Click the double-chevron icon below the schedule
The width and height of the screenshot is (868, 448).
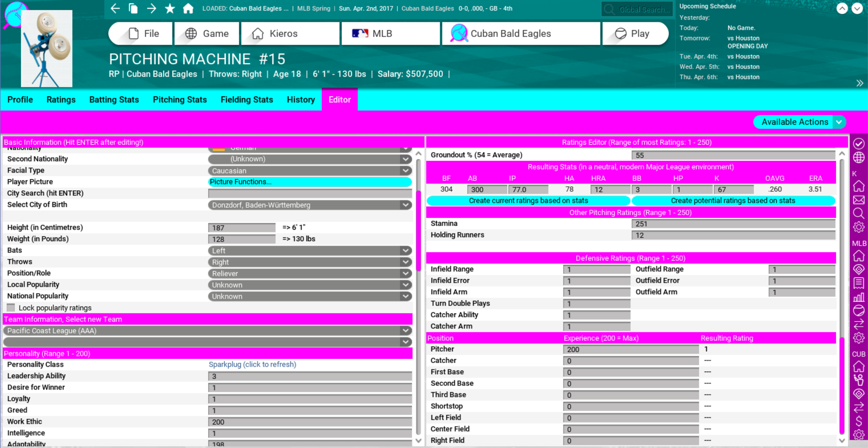[x=860, y=83]
